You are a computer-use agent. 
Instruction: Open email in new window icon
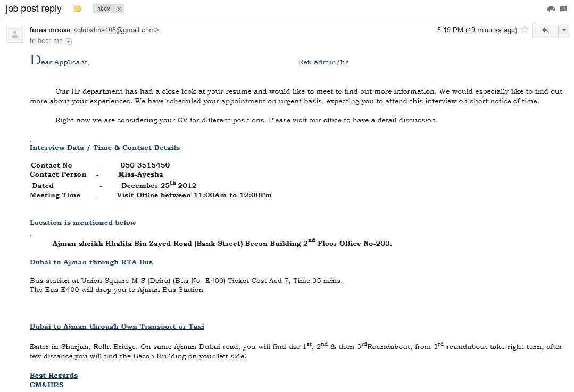(563, 9)
